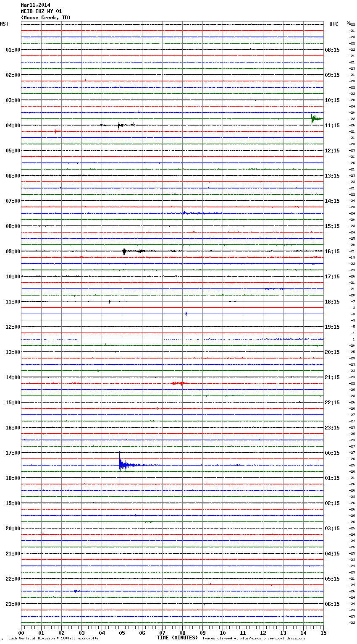Image resolution: width=357 pixels, height=644 pixels.
Task: Click the "13:15" UTC time label
Action: coord(332,176)
